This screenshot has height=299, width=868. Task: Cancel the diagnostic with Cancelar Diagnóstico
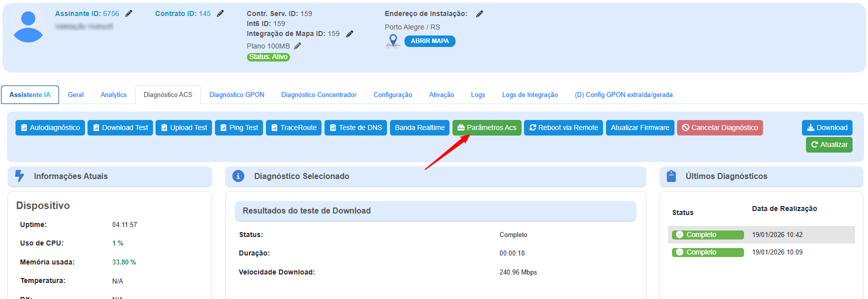click(x=719, y=127)
